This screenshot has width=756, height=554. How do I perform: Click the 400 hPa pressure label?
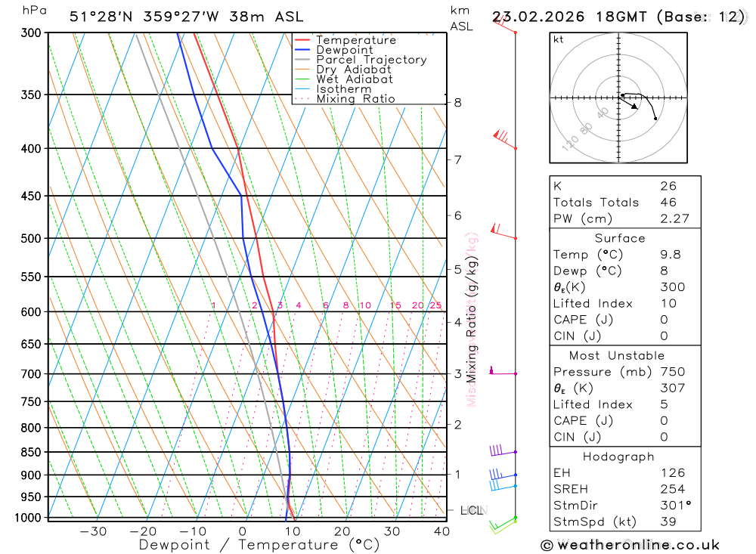point(31,148)
